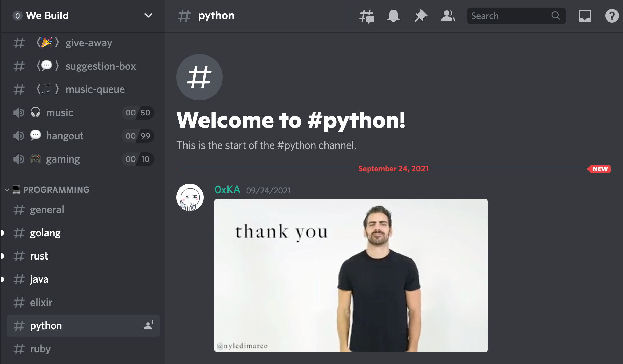The height and width of the screenshot is (364, 623).
Task: Click the username 0xKA
Action: [227, 190]
